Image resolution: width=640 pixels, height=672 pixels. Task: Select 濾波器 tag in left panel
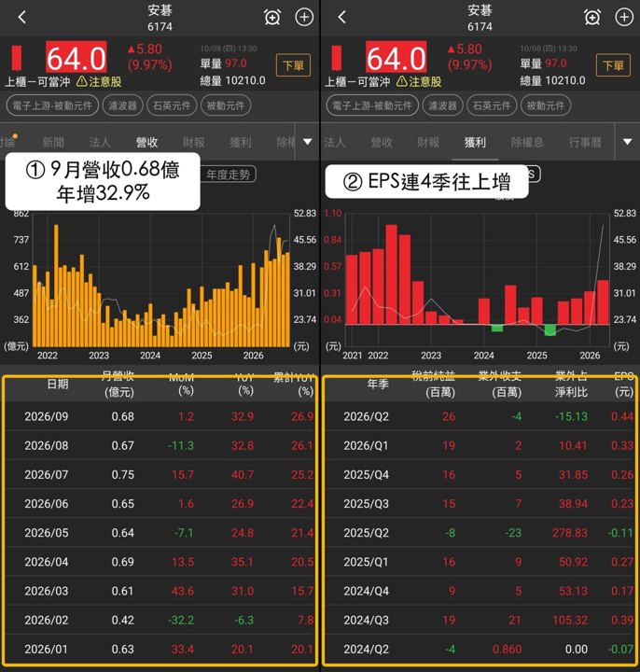pyautogui.click(x=122, y=105)
